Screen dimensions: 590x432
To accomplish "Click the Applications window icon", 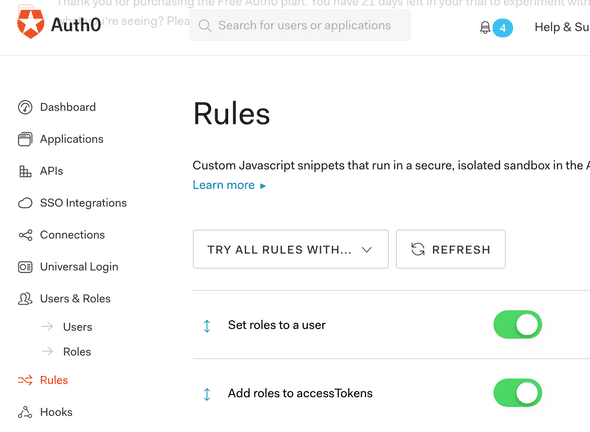I will 25,139.
